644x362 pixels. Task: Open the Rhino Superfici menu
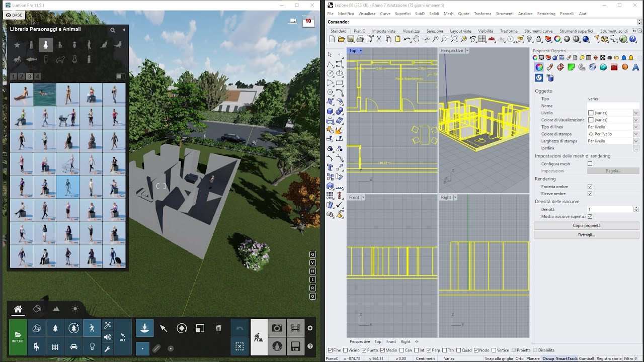pyautogui.click(x=403, y=14)
